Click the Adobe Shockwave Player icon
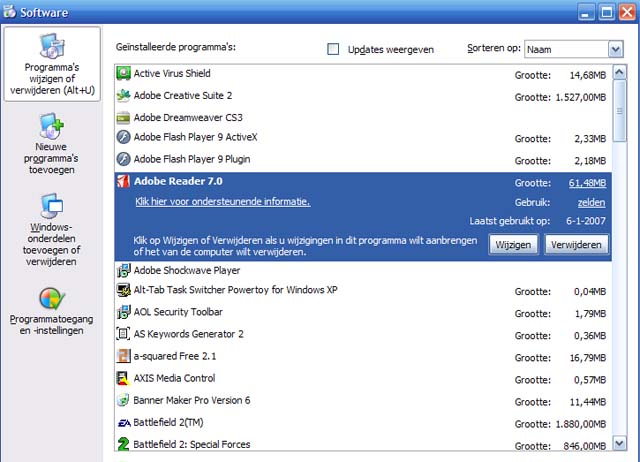The height and width of the screenshot is (462, 640). coord(123,270)
